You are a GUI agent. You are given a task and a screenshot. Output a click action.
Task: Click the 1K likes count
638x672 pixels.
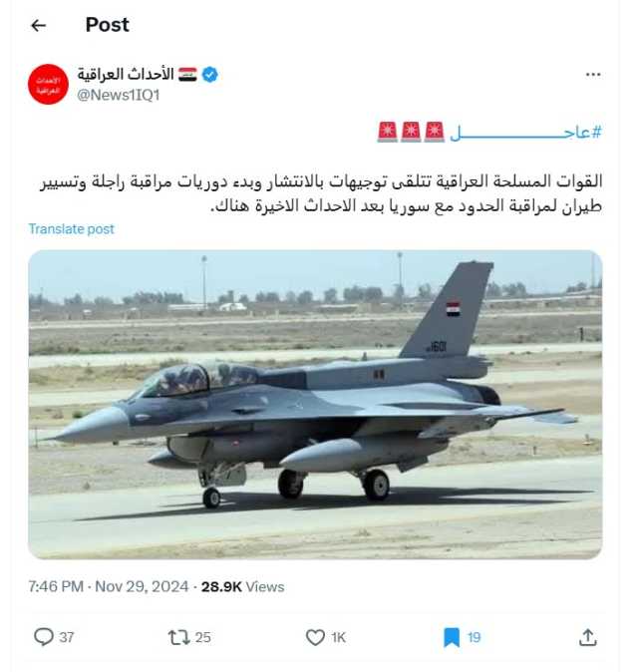(x=338, y=637)
